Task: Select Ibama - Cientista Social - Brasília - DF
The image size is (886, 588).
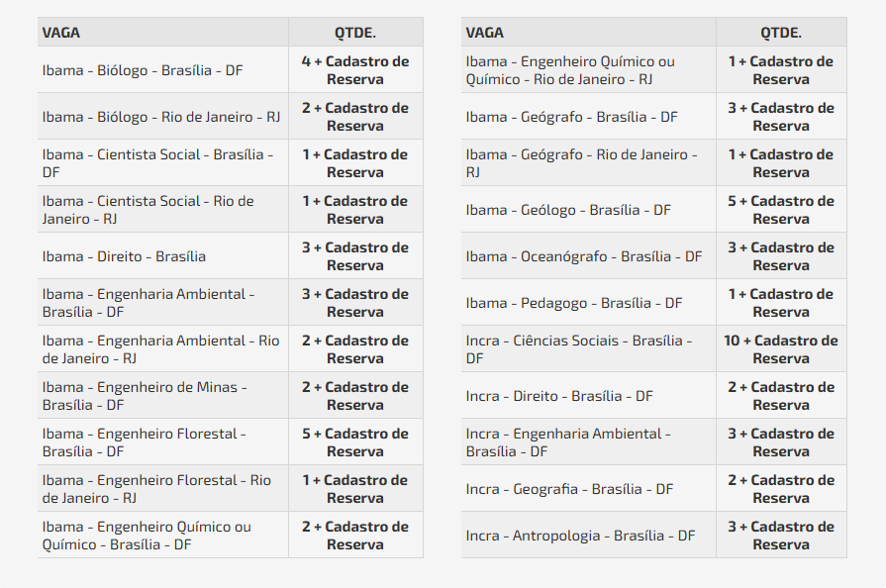Action: tap(156, 163)
